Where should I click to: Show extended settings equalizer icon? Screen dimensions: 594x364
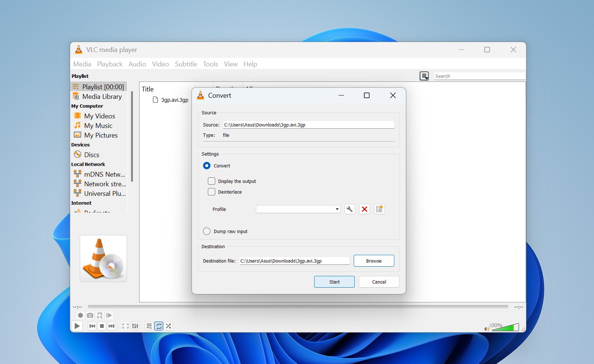coord(135,326)
